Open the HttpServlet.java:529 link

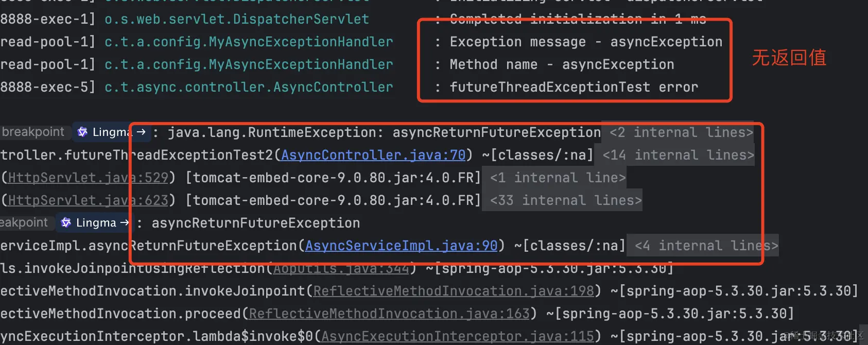88,178
